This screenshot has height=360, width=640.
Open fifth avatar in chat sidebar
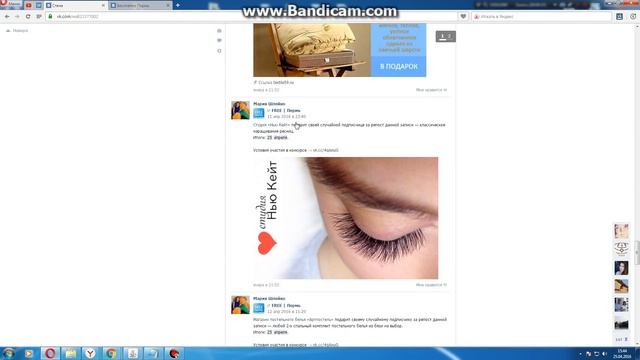[622, 304]
